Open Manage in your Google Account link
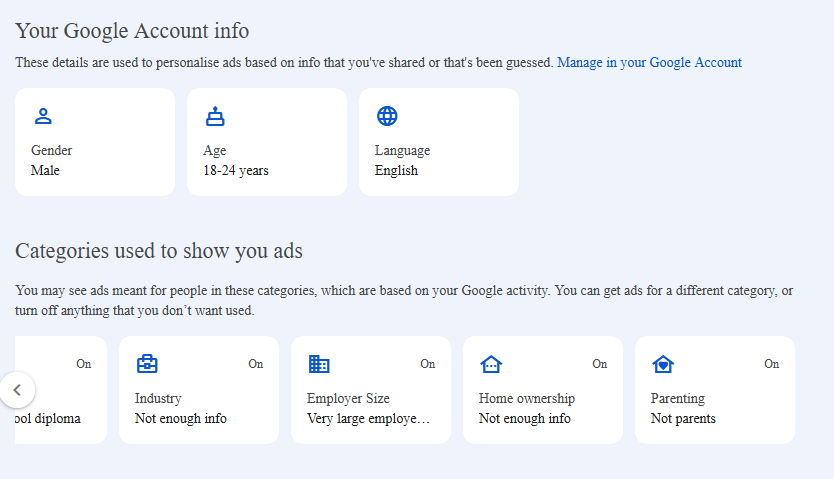Screen dimensions: 834x479 [x=649, y=63]
